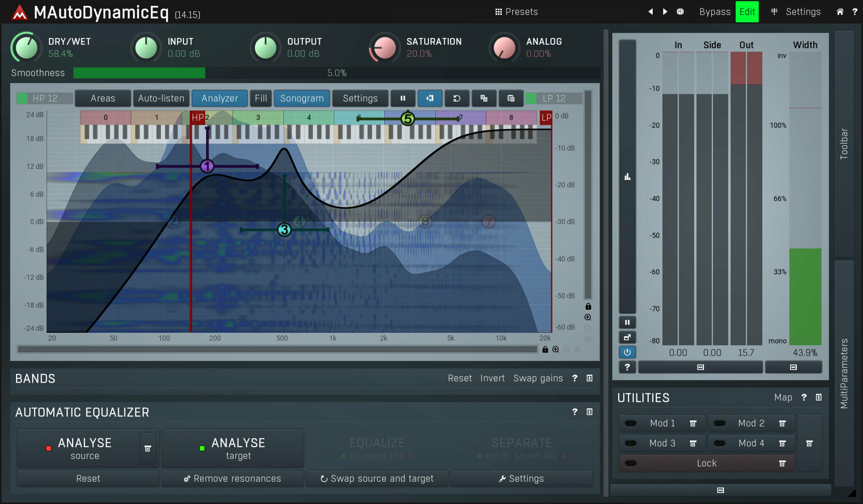Click the reset/undo icon in analyzer toolbar

coord(458,98)
